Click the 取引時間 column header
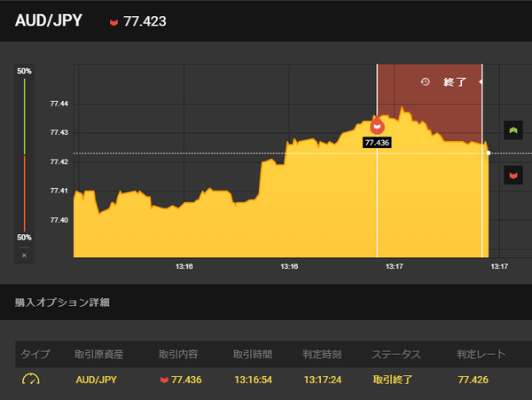This screenshot has width=532, height=400. [253, 354]
